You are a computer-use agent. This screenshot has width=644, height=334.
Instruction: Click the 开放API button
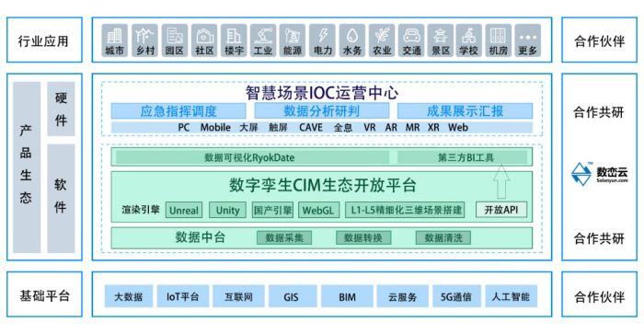501,210
